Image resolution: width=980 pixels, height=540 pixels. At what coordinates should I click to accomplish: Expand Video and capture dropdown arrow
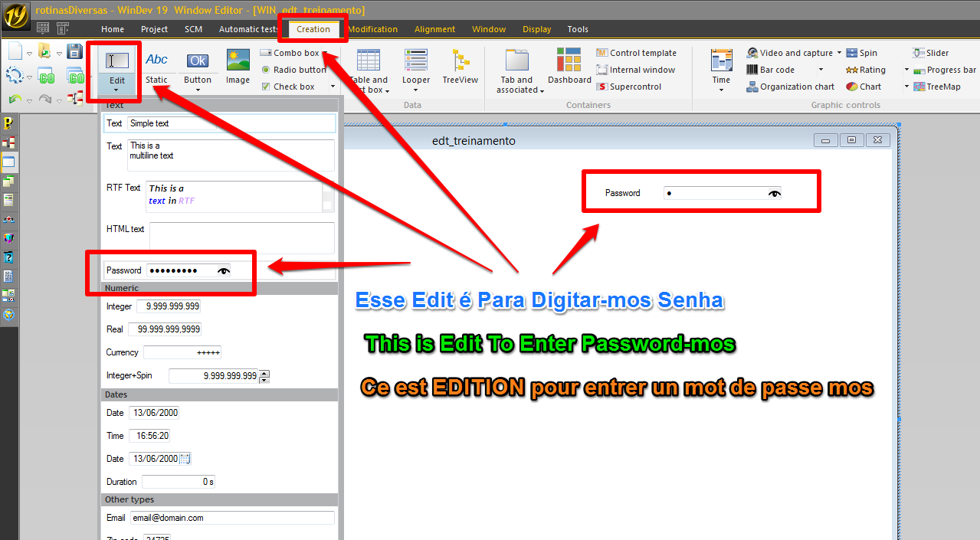839,53
